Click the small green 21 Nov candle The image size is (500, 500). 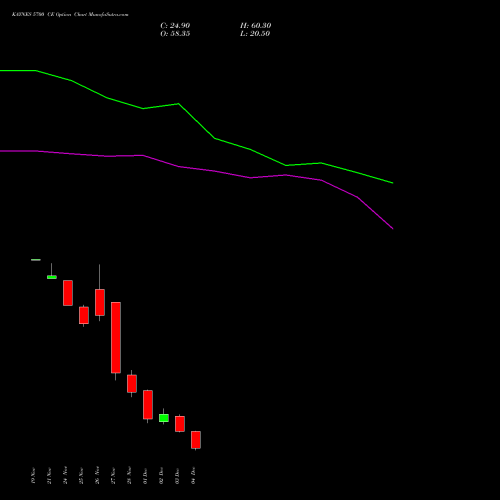[x=52, y=277]
